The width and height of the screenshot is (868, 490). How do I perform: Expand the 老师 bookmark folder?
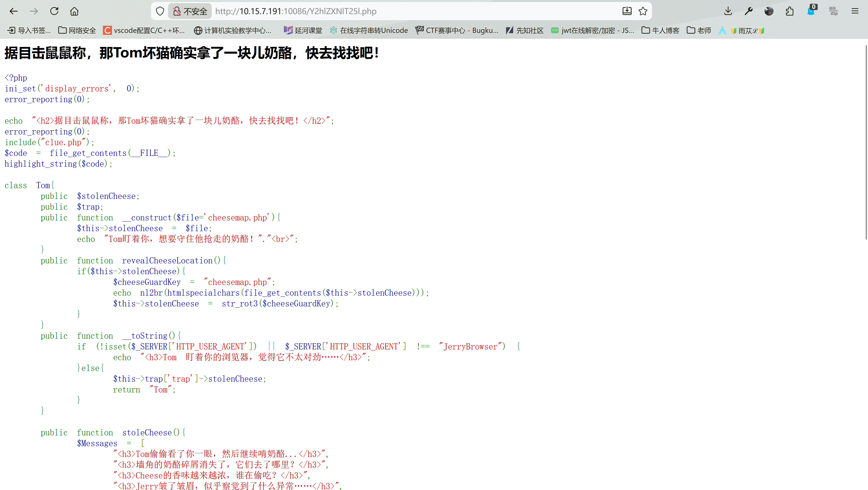(699, 30)
